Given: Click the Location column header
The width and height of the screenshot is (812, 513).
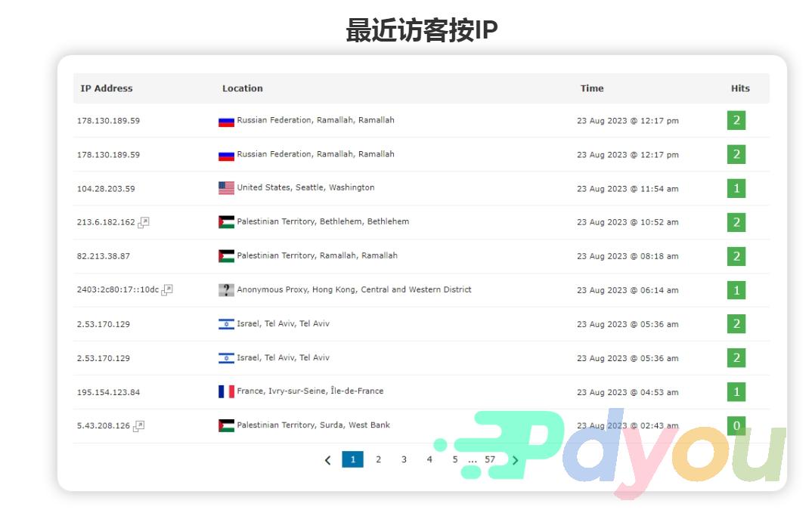Looking at the screenshot, I should click(243, 88).
